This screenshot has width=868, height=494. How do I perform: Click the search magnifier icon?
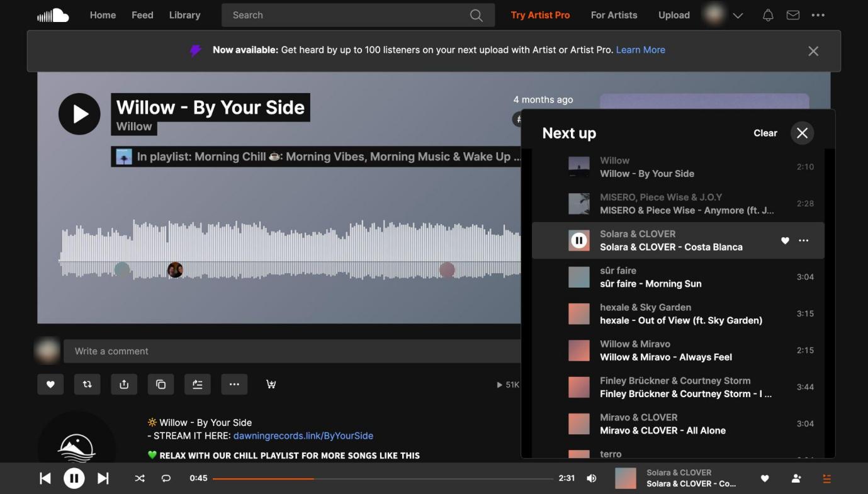pos(476,15)
